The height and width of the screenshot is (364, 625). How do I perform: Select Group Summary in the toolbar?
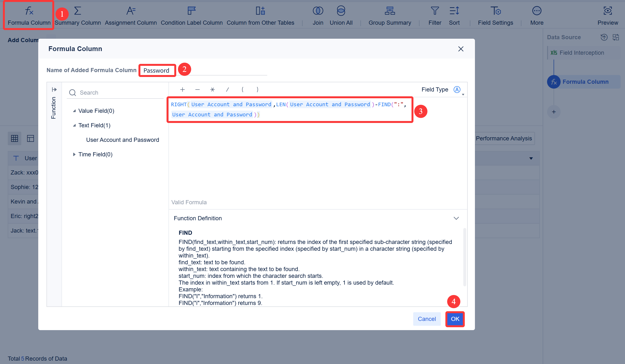click(x=389, y=15)
